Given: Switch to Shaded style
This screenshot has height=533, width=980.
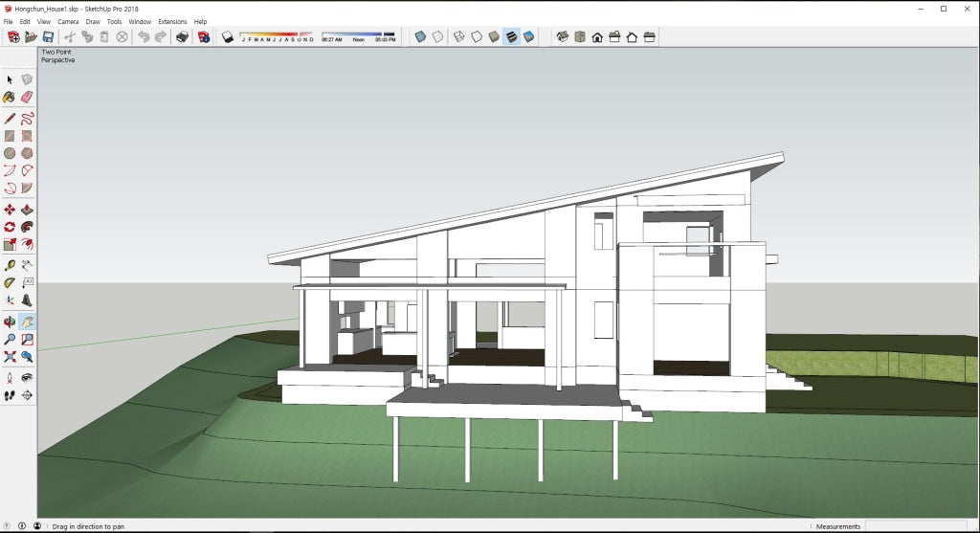Looking at the screenshot, I should pyautogui.click(x=495, y=37).
